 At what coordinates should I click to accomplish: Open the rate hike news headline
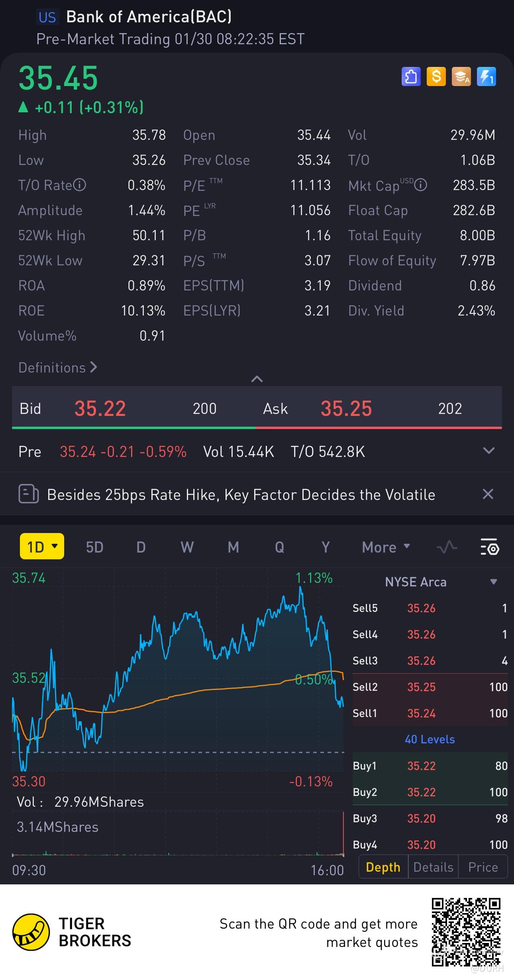coord(241,494)
